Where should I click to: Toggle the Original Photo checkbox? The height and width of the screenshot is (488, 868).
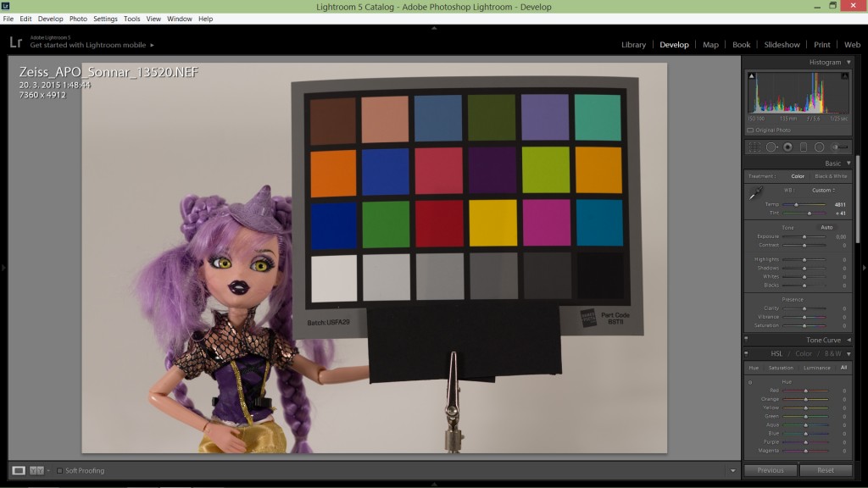(750, 130)
